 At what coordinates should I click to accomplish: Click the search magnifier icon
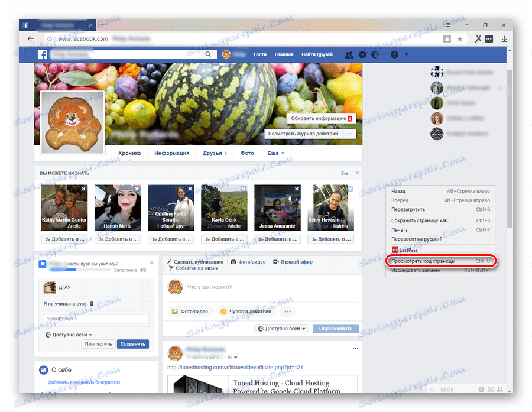click(208, 54)
